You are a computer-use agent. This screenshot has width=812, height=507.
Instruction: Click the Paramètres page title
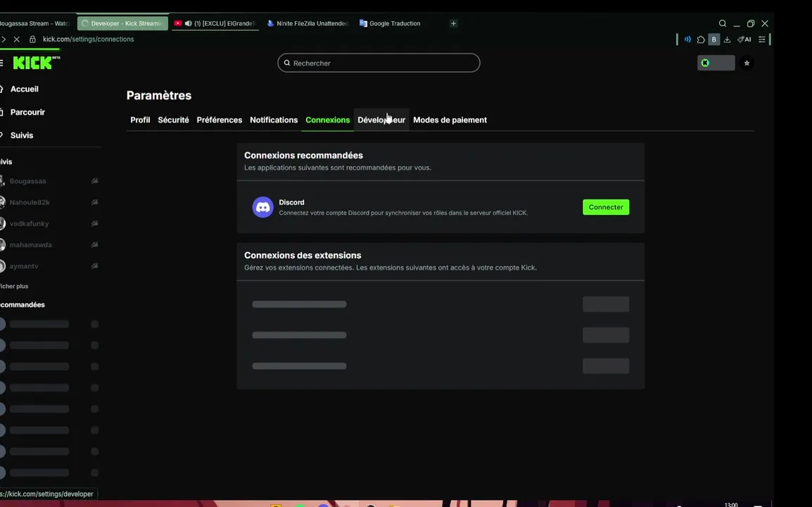coord(159,95)
